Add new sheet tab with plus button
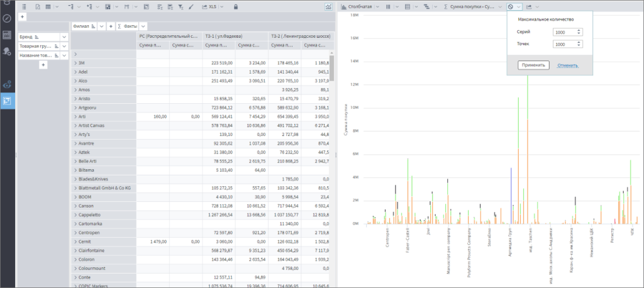 [x=22, y=16]
